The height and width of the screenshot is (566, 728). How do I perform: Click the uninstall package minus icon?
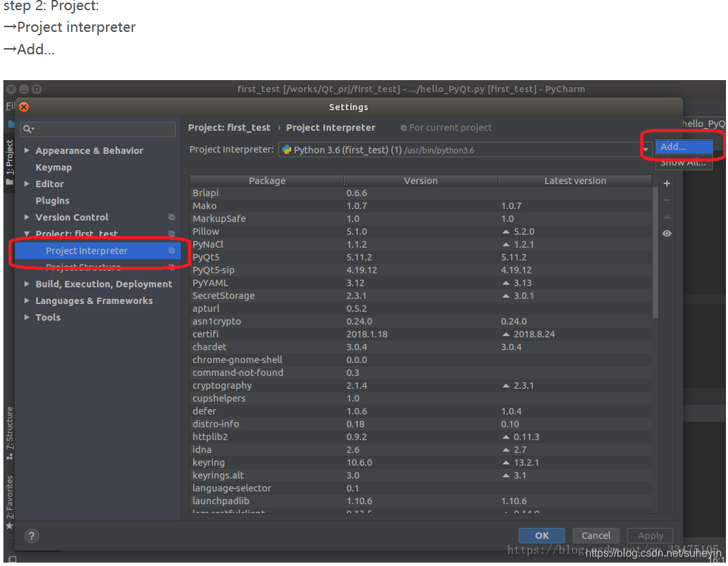point(667,200)
